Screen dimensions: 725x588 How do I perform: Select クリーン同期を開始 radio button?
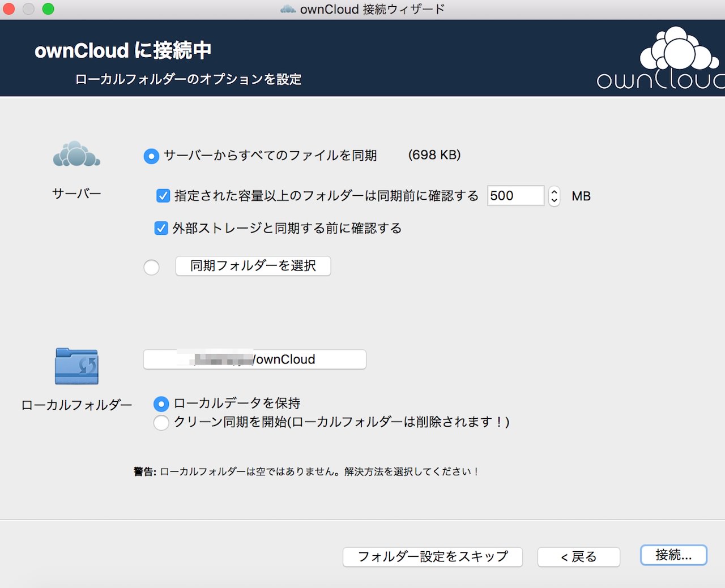pyautogui.click(x=161, y=422)
